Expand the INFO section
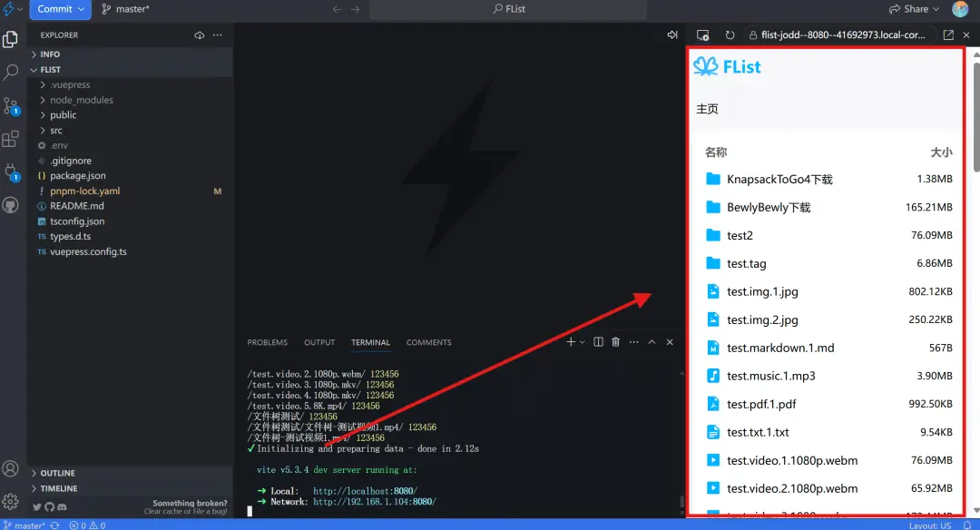Screen dimensions: 980x530 (50, 54)
